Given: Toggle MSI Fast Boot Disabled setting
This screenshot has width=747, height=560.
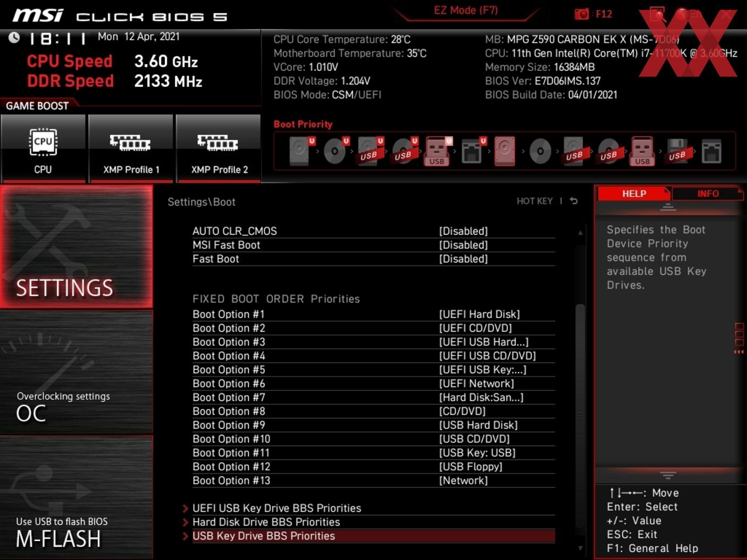Looking at the screenshot, I should click(x=463, y=245).
